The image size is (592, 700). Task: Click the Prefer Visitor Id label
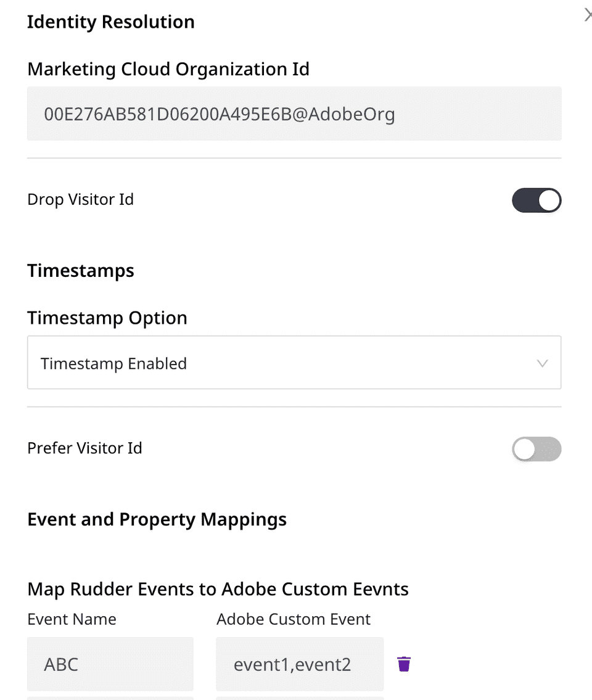tap(85, 448)
